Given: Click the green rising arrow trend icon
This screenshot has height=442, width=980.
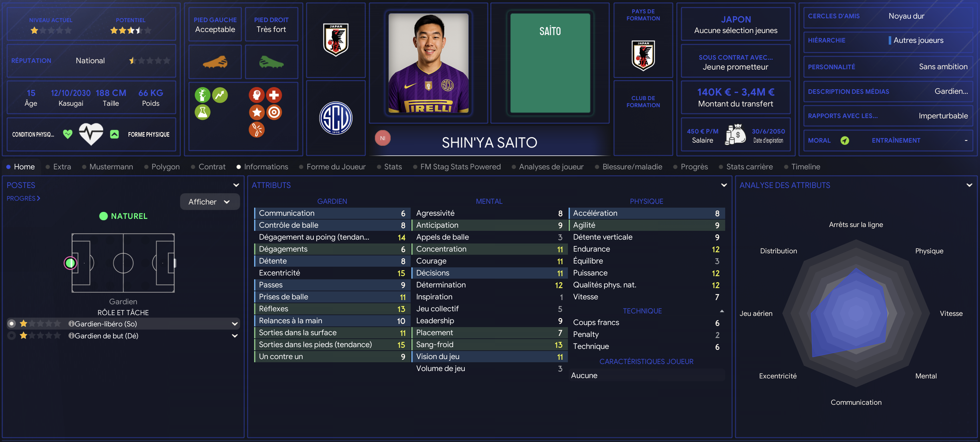Looking at the screenshot, I should [x=220, y=95].
